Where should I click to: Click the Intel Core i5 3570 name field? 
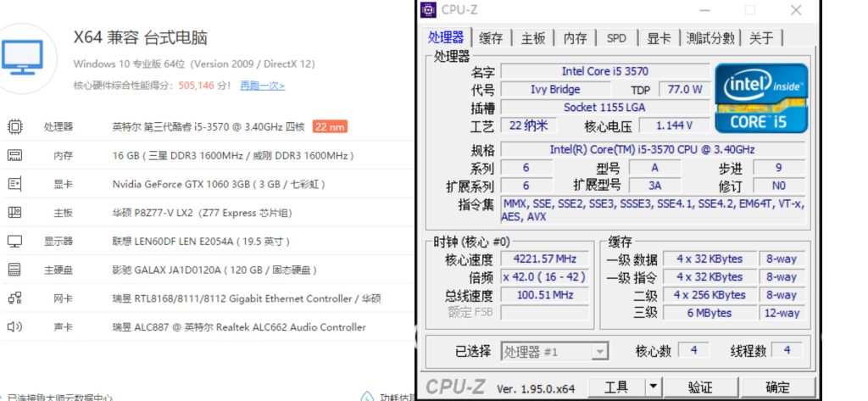pyautogui.click(x=605, y=71)
